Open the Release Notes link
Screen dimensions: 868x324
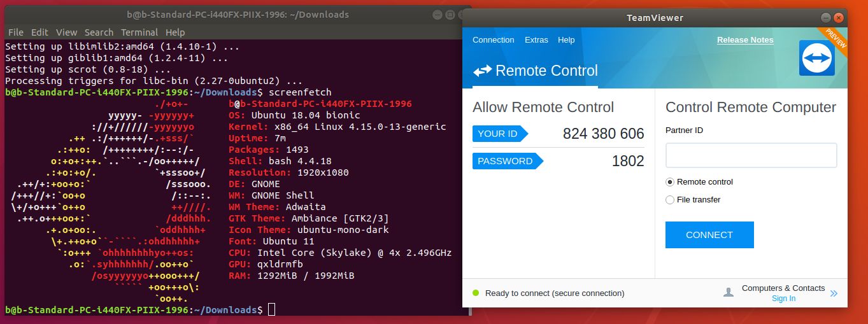point(745,39)
